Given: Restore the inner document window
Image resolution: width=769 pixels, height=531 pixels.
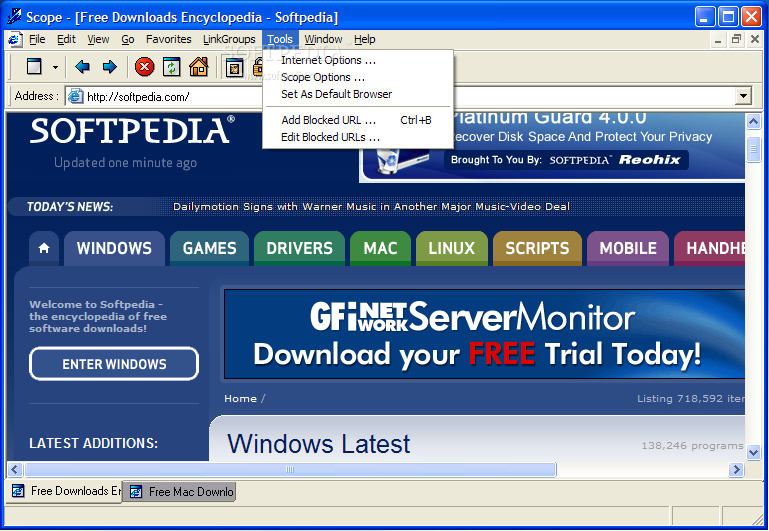Looking at the screenshot, I should (736, 40).
